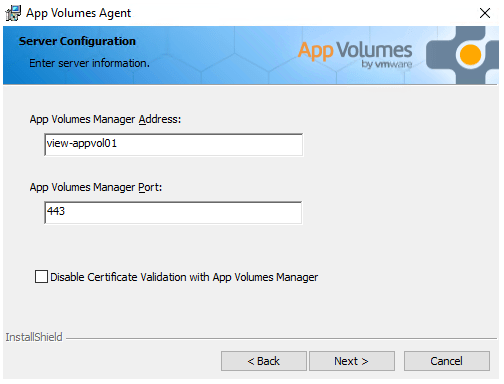Screen dimensions: 504x384
Task: Click the InstallShield text
Action: click(34, 337)
